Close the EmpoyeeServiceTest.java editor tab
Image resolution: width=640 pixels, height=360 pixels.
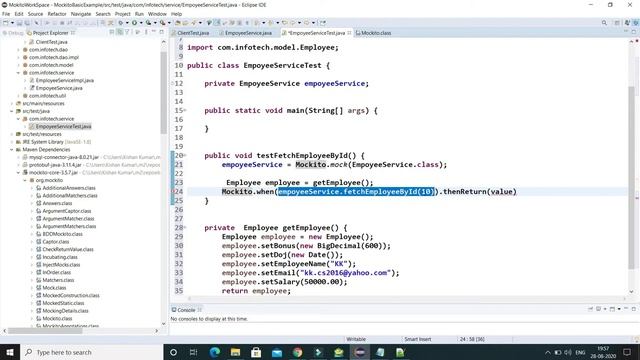[349, 33]
